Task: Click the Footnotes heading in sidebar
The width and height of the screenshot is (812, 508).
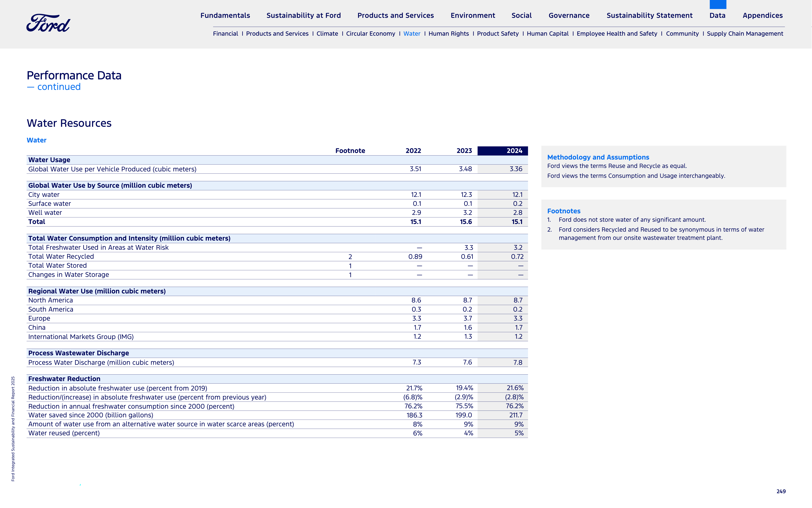Action: coord(564,211)
